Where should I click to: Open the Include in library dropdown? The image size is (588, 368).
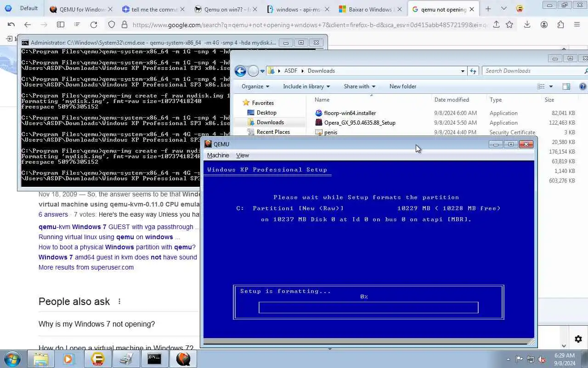tap(306, 86)
